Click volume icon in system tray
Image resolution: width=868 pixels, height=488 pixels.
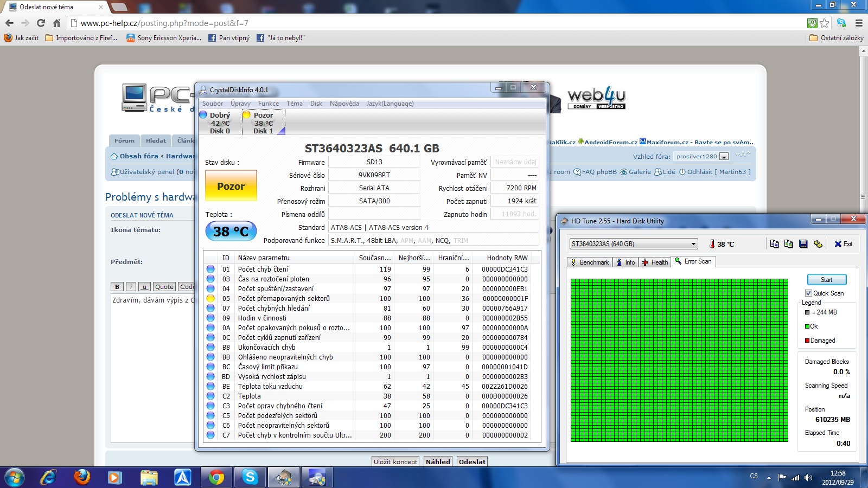(808, 478)
